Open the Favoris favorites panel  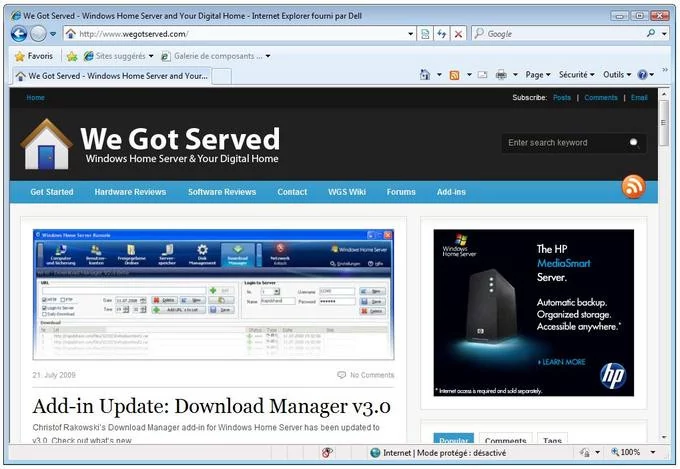[x=34, y=56]
